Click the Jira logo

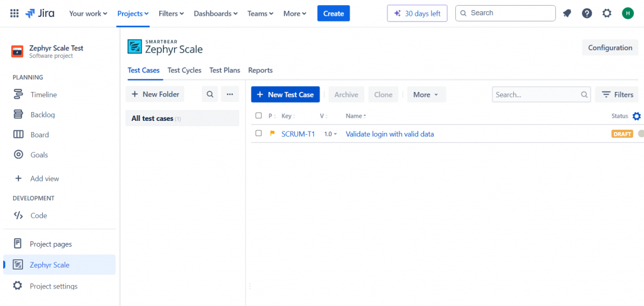click(40, 13)
